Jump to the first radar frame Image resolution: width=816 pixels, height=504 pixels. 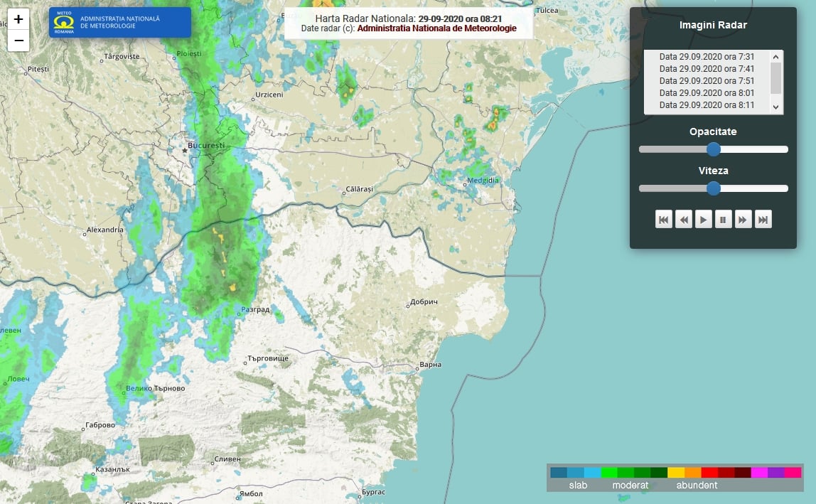click(x=663, y=220)
